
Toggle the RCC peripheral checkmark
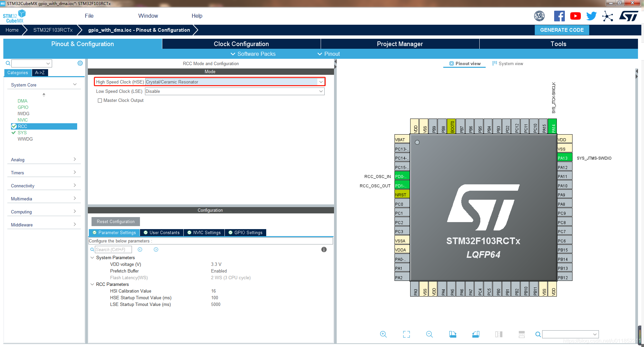pyautogui.click(x=14, y=126)
